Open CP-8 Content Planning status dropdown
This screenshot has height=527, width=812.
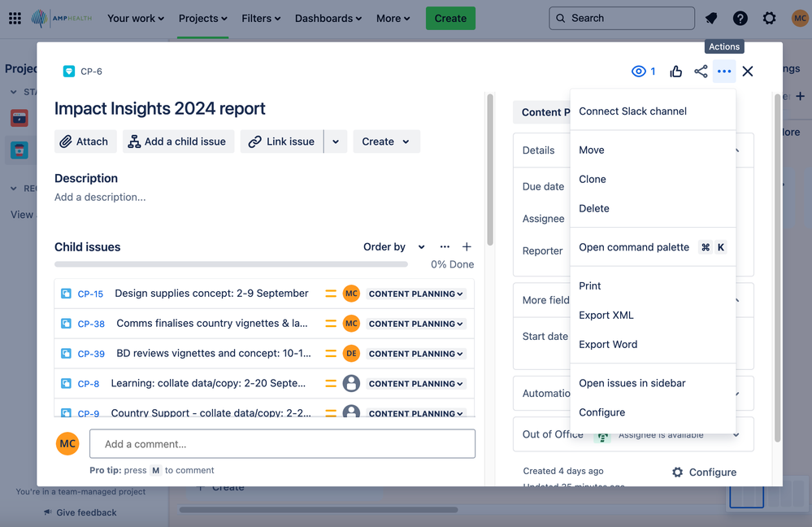[416, 384]
